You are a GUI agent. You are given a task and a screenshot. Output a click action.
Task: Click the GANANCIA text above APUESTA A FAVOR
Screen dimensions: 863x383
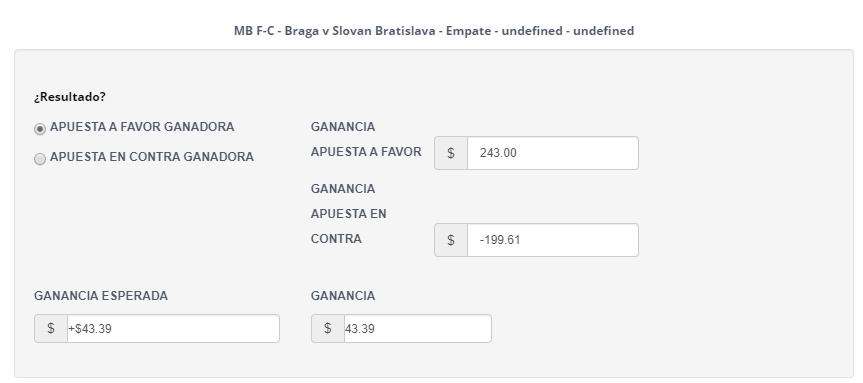(343, 127)
